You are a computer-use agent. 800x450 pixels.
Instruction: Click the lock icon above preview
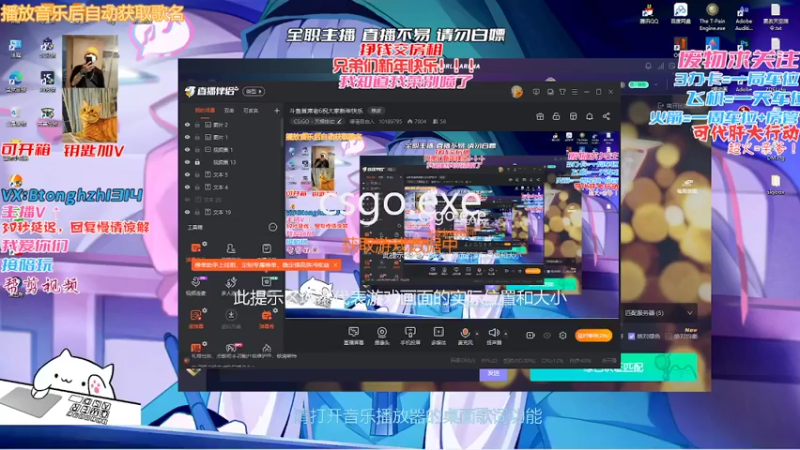pyautogui.click(x=556, y=116)
